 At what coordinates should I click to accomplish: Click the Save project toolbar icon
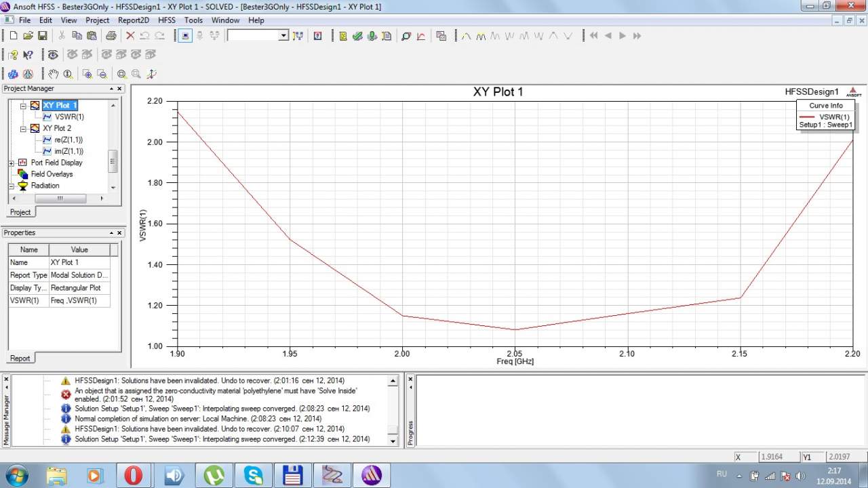42,36
